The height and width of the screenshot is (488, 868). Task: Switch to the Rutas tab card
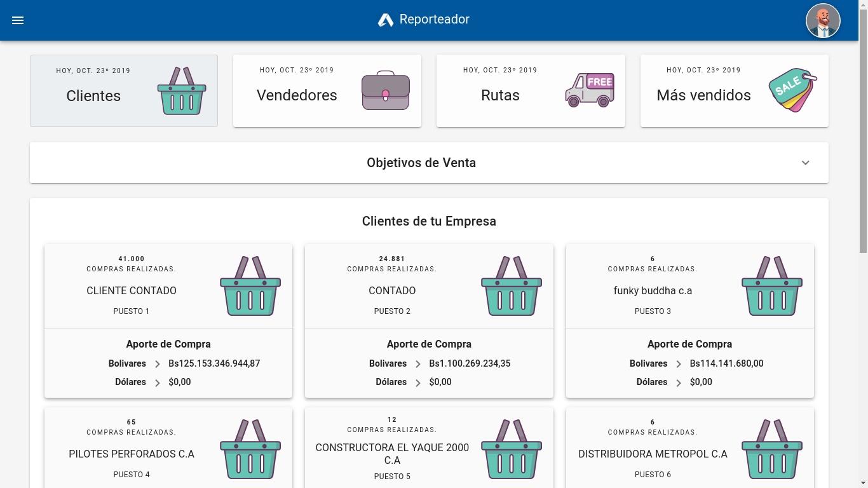(x=531, y=91)
